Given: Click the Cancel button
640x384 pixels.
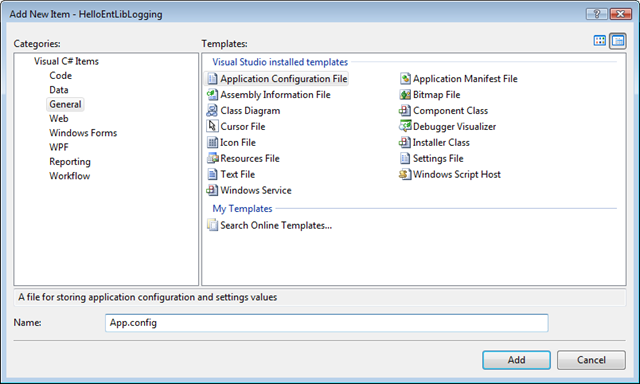Looking at the screenshot, I should [591, 360].
